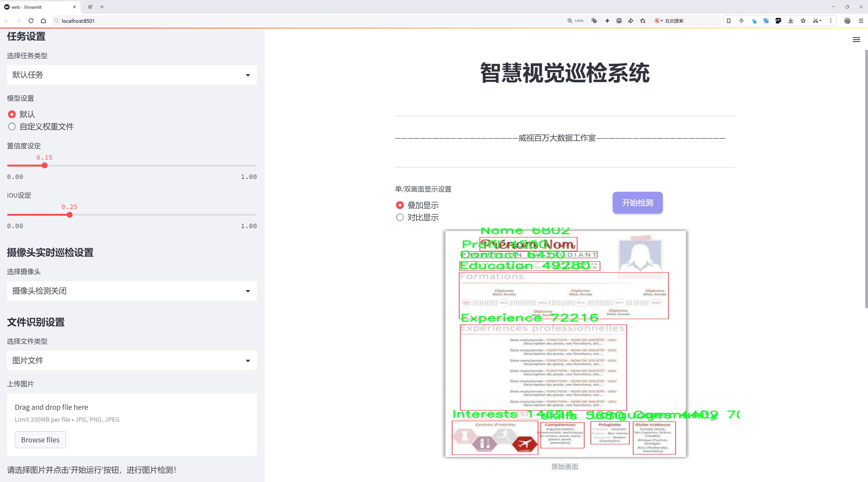The height and width of the screenshot is (482, 868).
Task: Go to browser home page
Action: [x=43, y=21]
